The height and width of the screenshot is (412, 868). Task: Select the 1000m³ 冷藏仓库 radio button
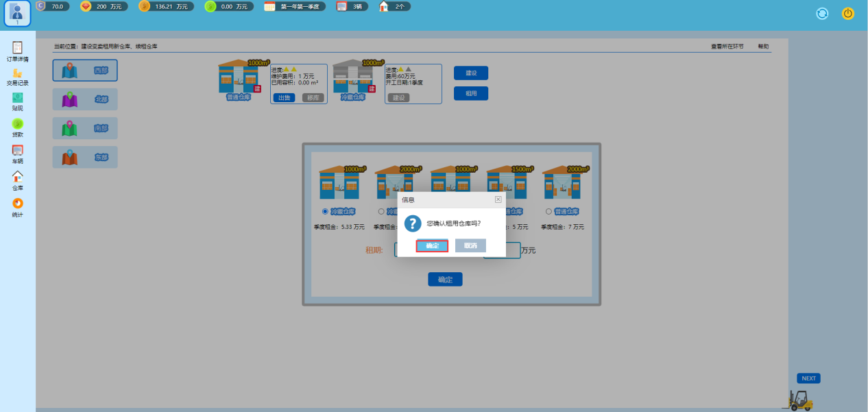[x=325, y=212]
